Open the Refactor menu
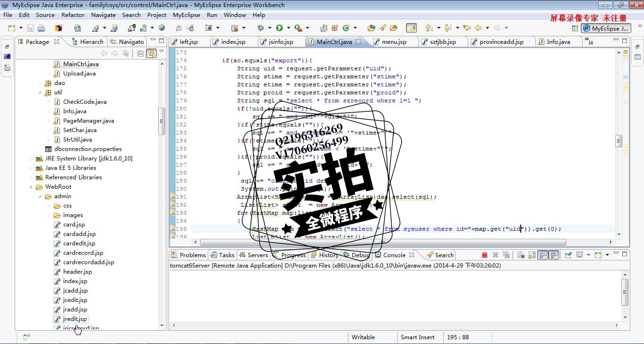 click(x=73, y=15)
